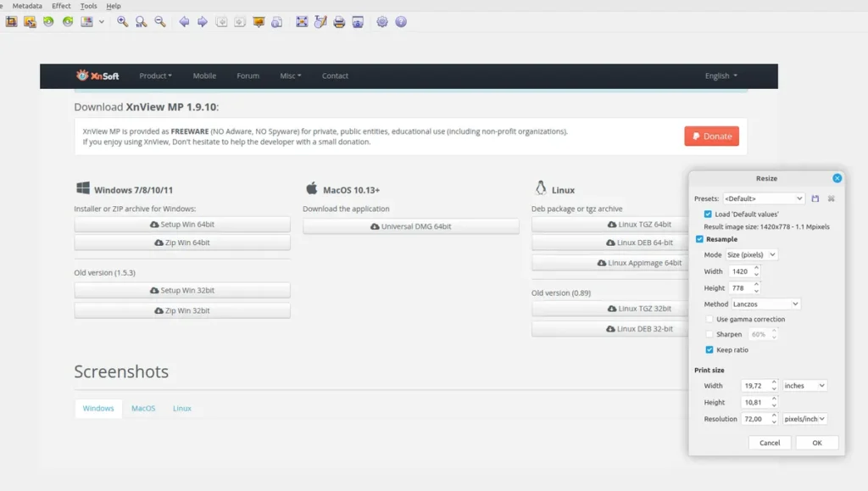
Task: Toggle the Keep ratio checkbox
Action: click(x=709, y=349)
